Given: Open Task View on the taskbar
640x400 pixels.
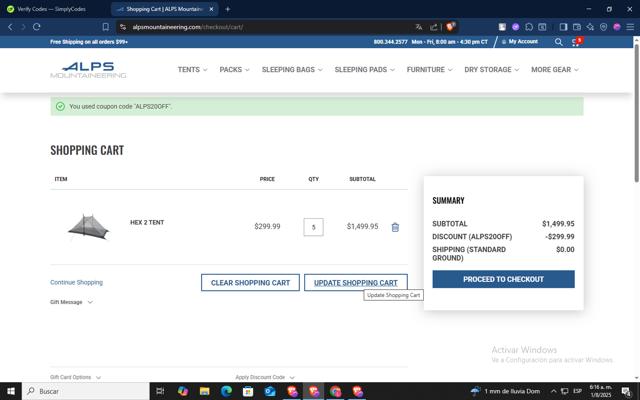Looking at the screenshot, I should click(160, 391).
